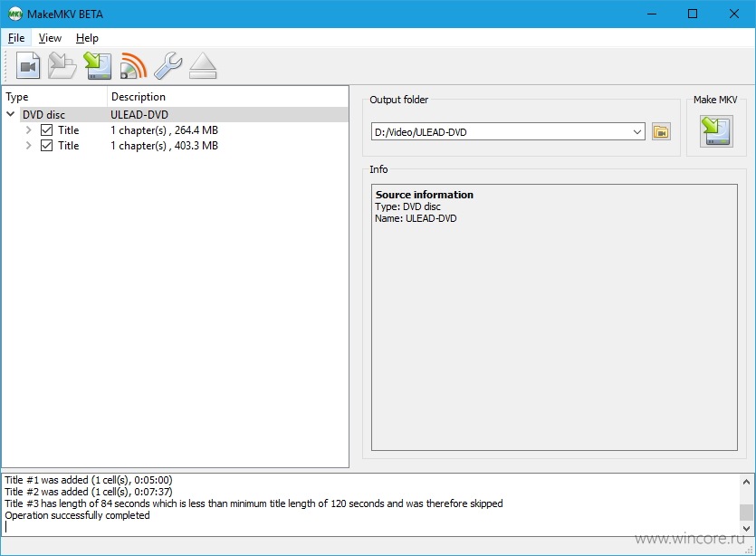
Task: Uncheck the 264.4 MB title checkbox
Action: [x=46, y=130]
